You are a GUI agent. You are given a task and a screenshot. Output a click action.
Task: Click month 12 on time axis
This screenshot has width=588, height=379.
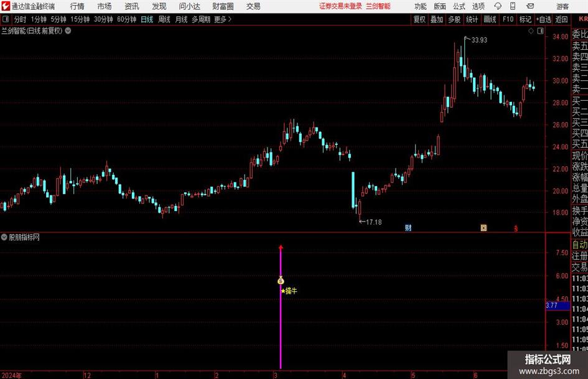(86, 375)
